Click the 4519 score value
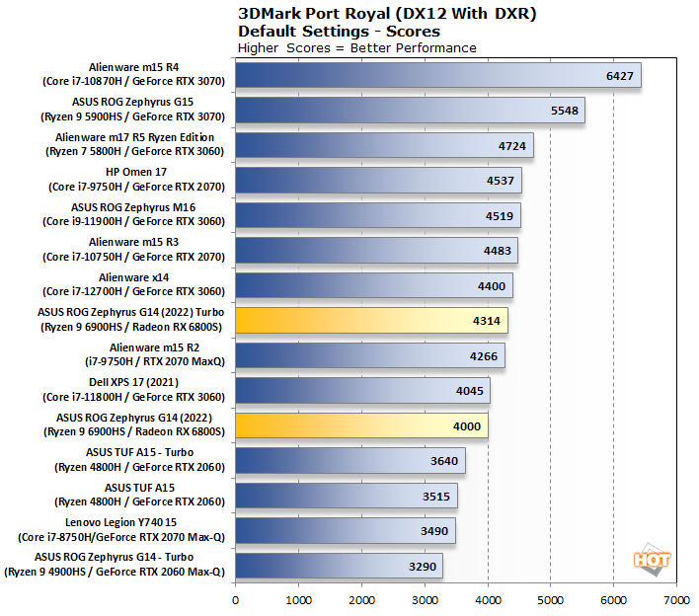The width and height of the screenshot is (699, 616). click(500, 216)
